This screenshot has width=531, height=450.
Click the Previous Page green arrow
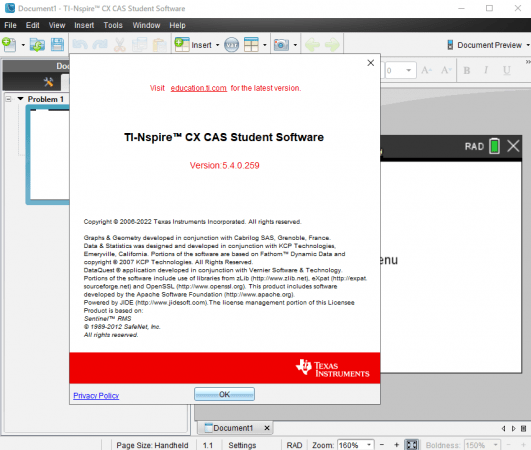pyautogui.click(x=312, y=45)
